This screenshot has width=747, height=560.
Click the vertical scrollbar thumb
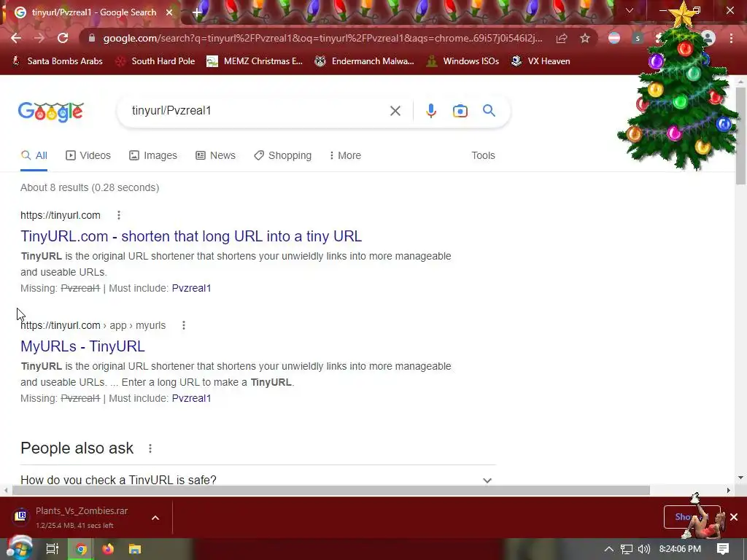point(740,136)
